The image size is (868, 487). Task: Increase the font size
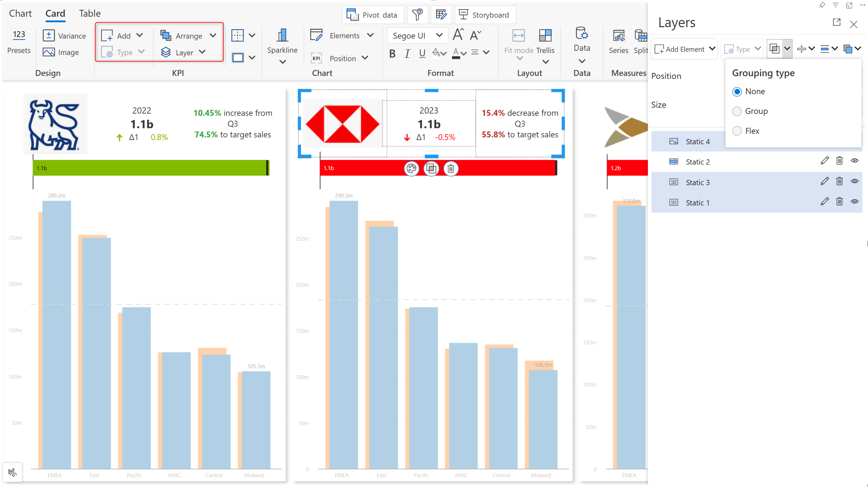pyautogui.click(x=458, y=35)
